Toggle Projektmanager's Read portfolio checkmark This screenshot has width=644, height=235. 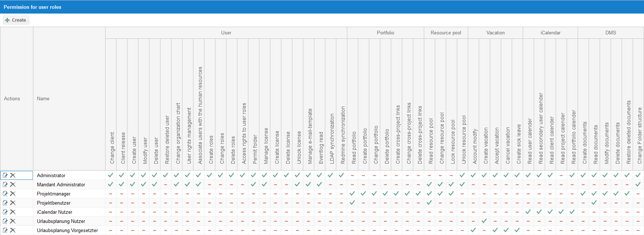(352, 194)
